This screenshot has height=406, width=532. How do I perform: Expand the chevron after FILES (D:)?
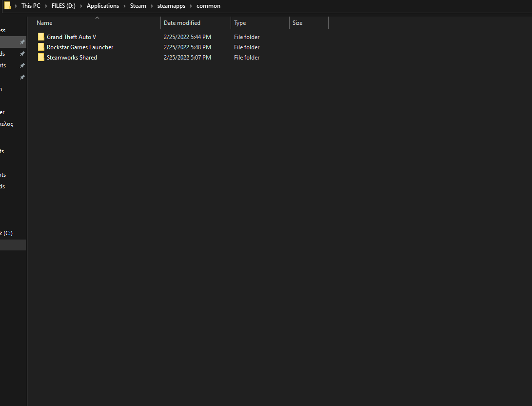click(81, 6)
